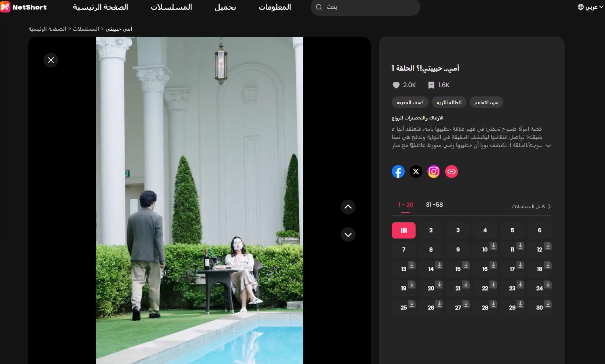Click download icon on episode 21
The width and height of the screenshot is (605, 364).
click(x=466, y=285)
